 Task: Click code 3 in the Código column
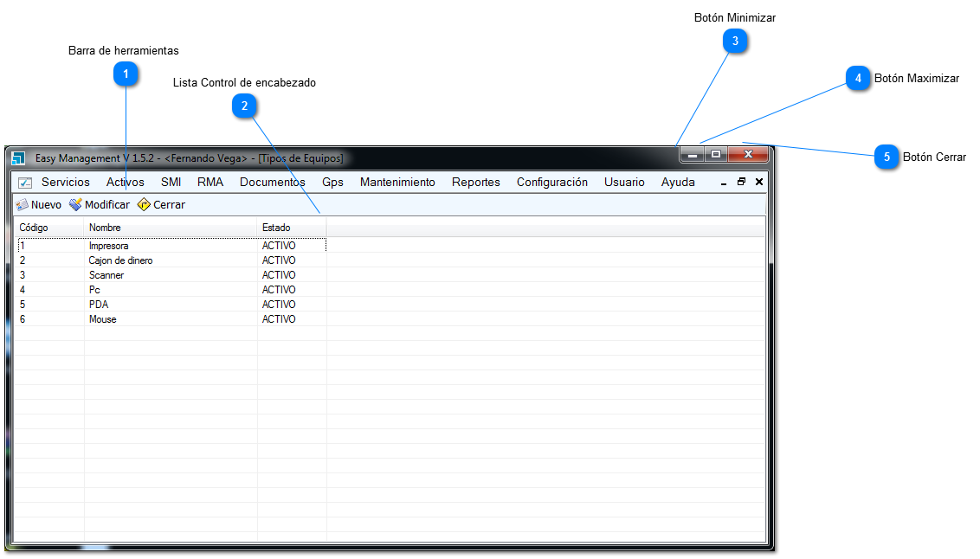point(23,275)
